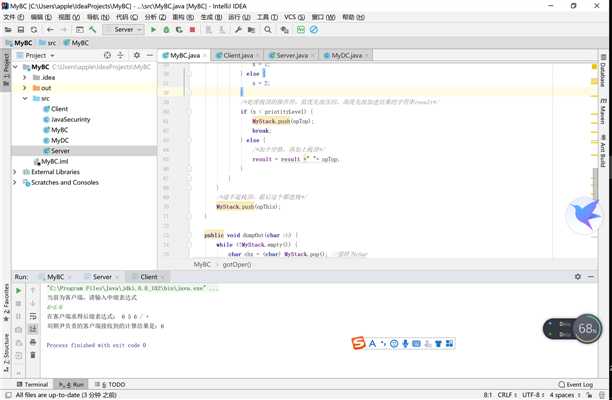Image resolution: width=612 pixels, height=400 pixels.
Task: Open the 帮助 (H) menu
Action: coord(353,17)
